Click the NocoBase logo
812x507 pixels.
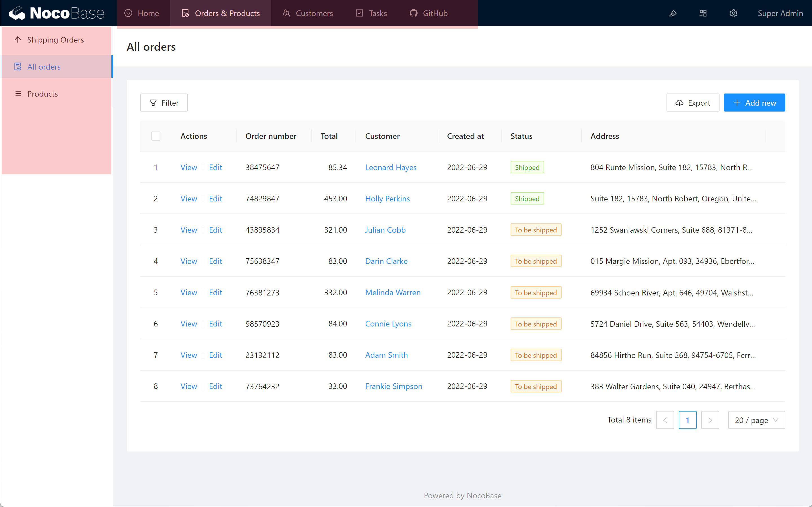click(56, 14)
